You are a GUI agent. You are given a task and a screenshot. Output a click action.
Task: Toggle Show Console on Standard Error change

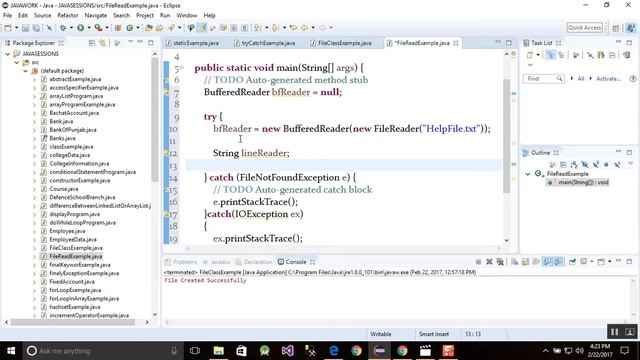(558, 262)
